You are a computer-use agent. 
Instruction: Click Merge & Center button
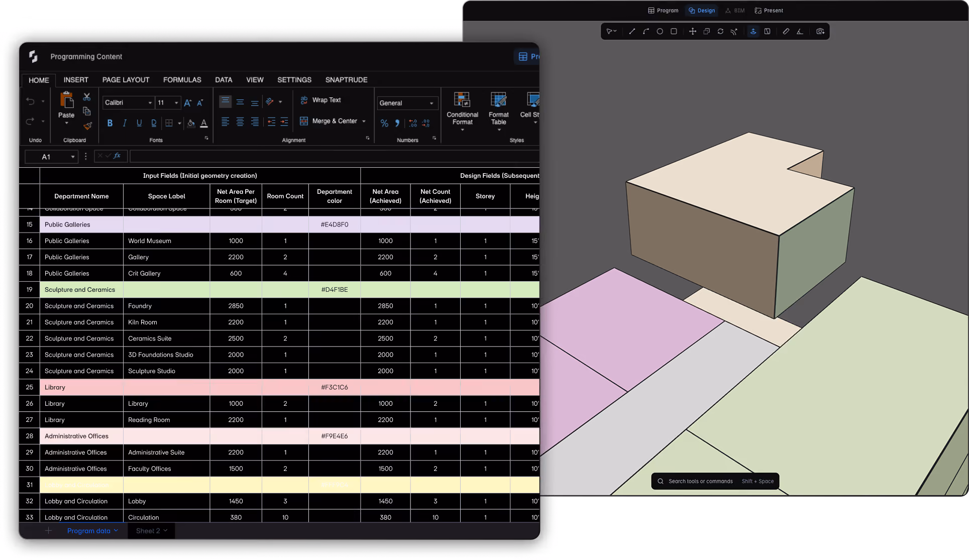(333, 121)
